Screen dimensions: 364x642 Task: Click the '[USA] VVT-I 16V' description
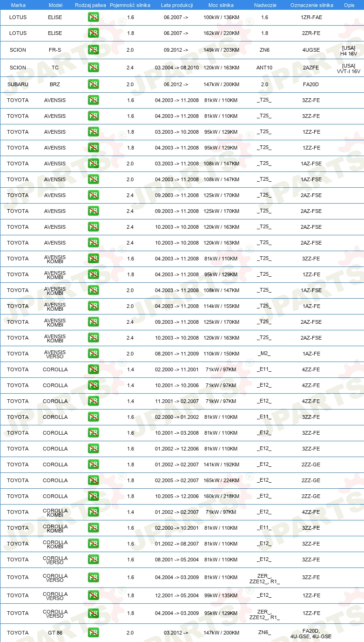pyautogui.click(x=349, y=68)
